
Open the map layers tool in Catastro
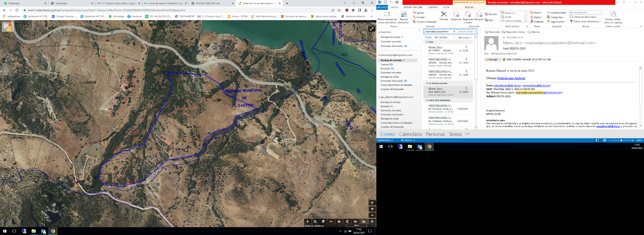click(323, 221)
